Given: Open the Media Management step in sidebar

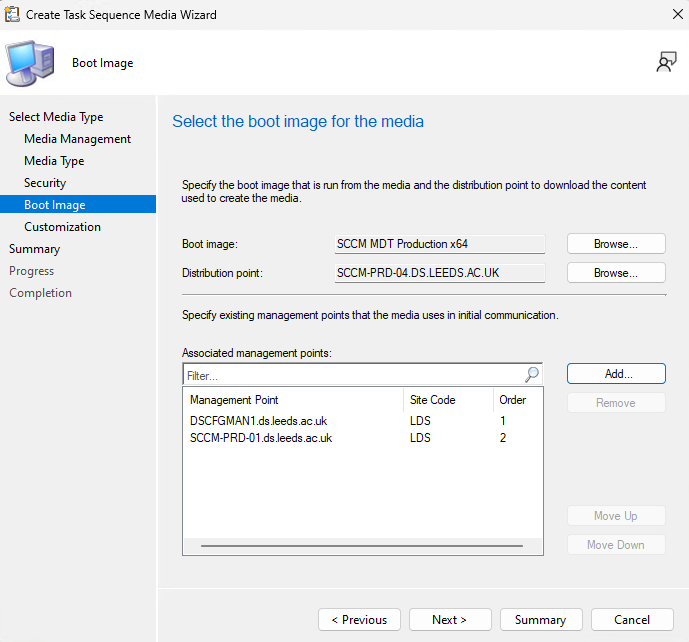Looking at the screenshot, I should [78, 139].
